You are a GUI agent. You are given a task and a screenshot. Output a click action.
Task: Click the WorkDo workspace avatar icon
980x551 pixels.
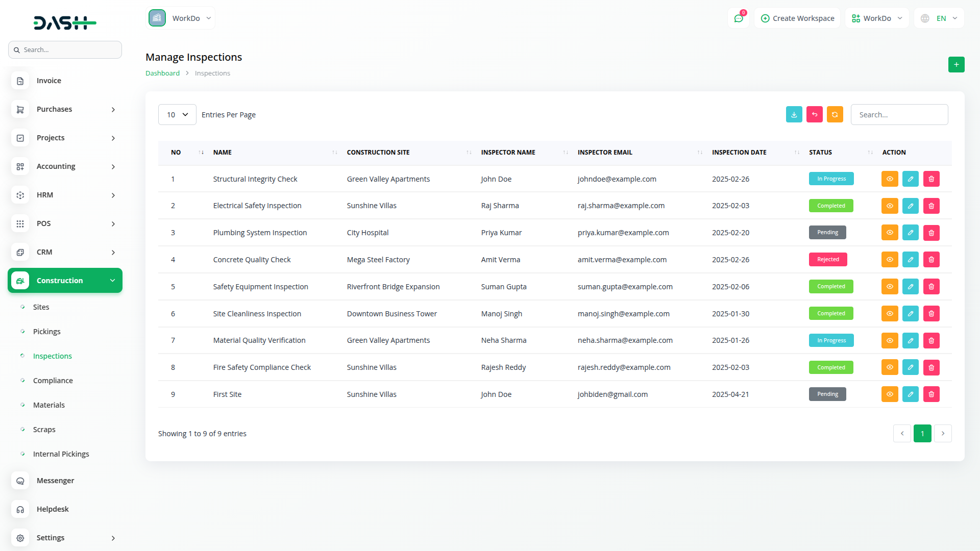coord(157,18)
